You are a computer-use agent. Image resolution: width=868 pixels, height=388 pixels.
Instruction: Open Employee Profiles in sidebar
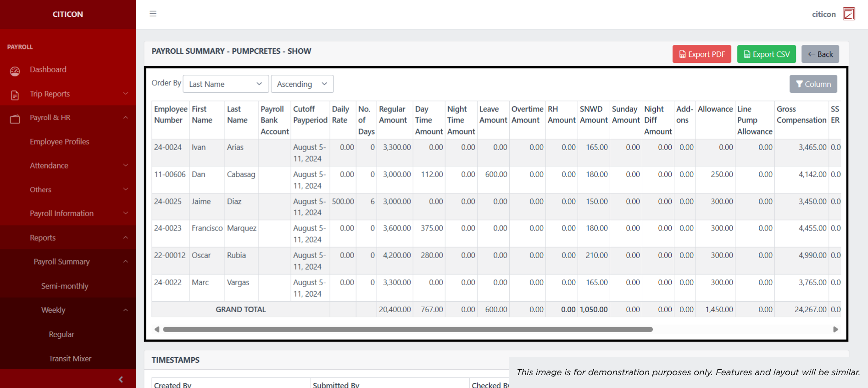(x=60, y=142)
